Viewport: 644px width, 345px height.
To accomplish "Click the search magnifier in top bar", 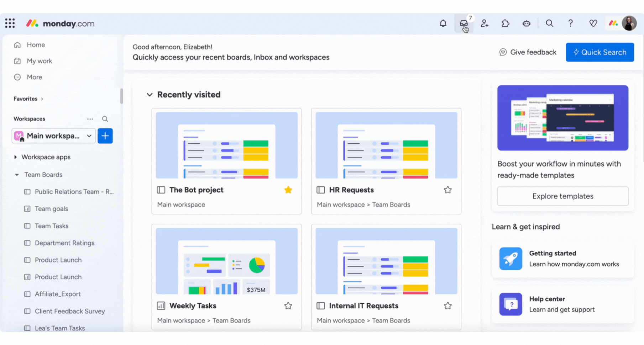I will (549, 23).
